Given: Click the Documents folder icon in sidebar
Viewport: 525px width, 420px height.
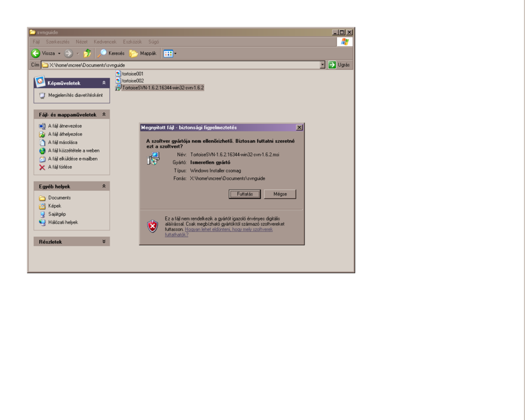Looking at the screenshot, I should pos(42,198).
